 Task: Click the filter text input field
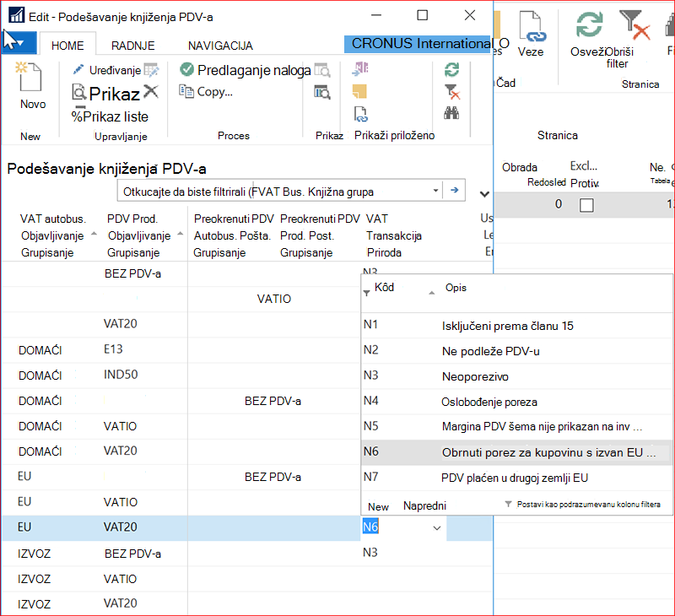coord(274,191)
